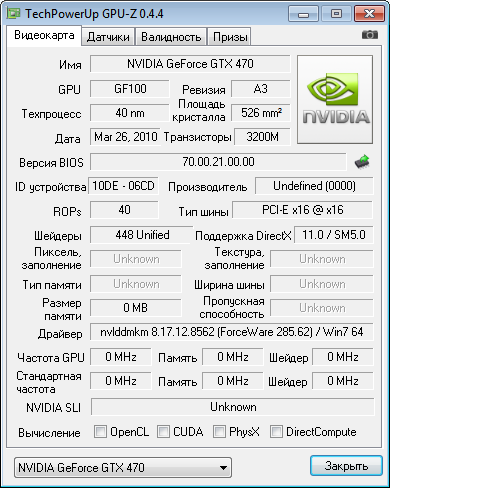The width and height of the screenshot is (480, 488).
Task: Select BIOS version field 70.00.21.00.00
Action: tap(218, 162)
